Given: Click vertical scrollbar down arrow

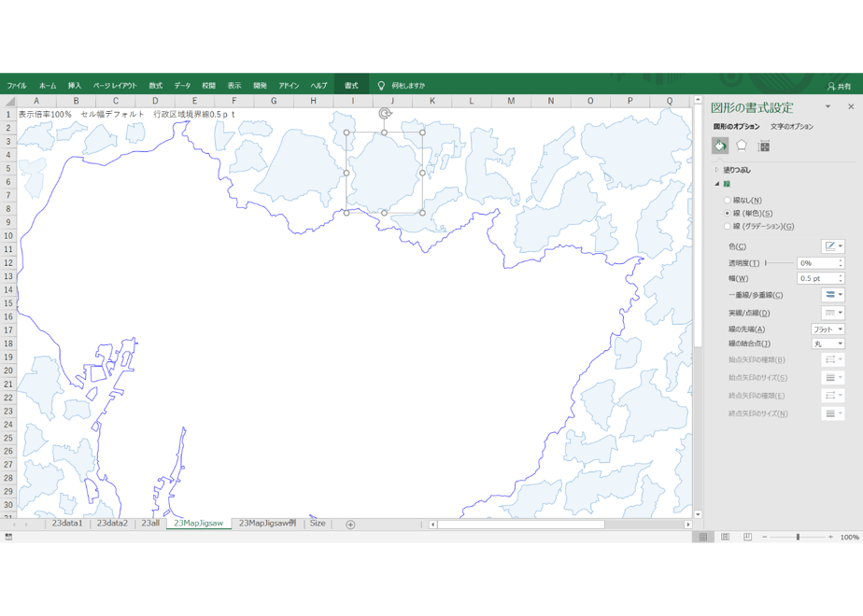Looking at the screenshot, I should coord(698,515).
